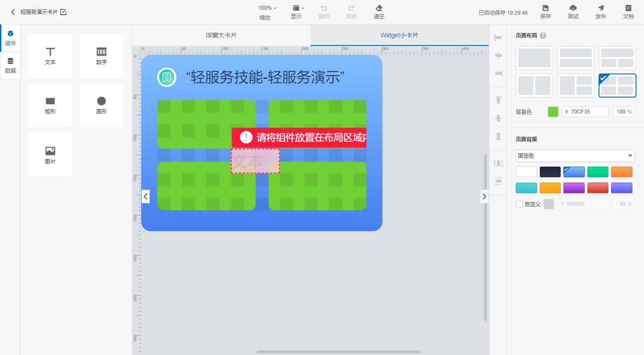Distribute horizontally icon
Viewport: 644px width, 355px height.
pos(498,163)
